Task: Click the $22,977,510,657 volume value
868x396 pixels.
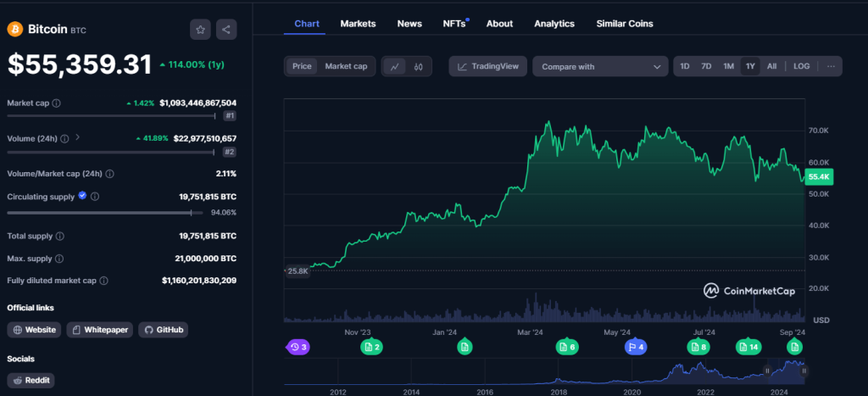Action: click(x=205, y=138)
